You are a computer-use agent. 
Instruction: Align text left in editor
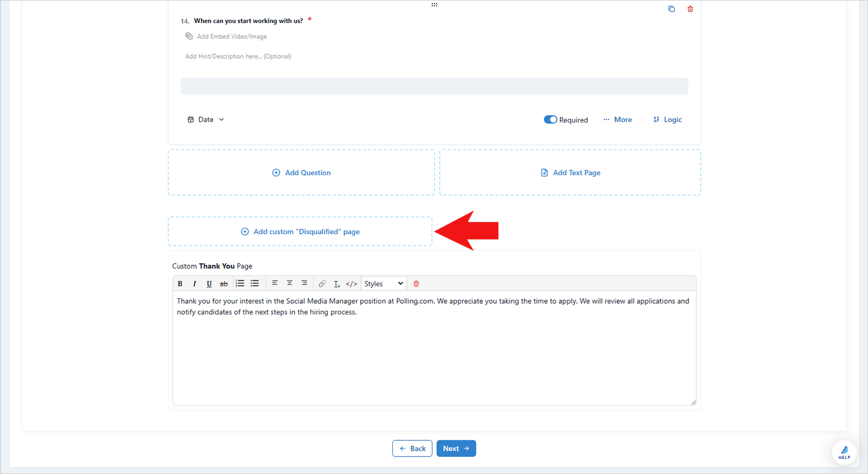275,284
